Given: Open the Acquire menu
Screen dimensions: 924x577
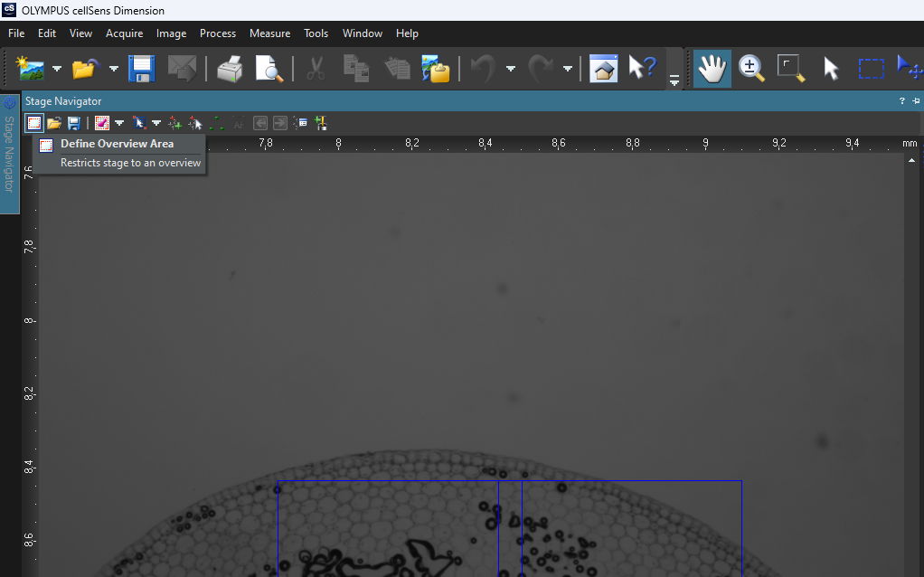Looking at the screenshot, I should click(x=125, y=33).
